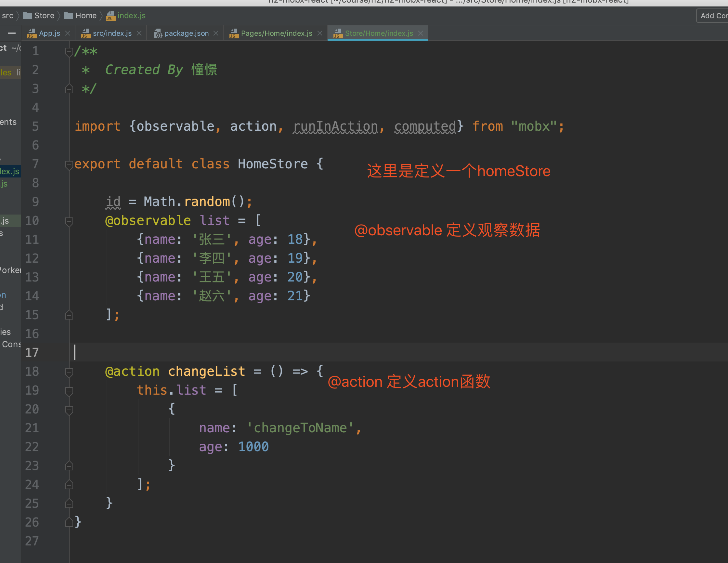Click the JS icon on the Store/Home/index.js tab
This screenshot has height=563, width=728.
[x=338, y=33]
